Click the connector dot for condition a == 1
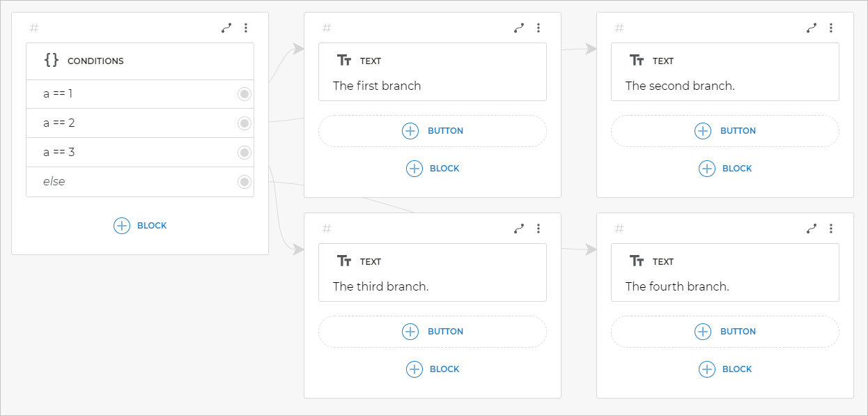The image size is (868, 416). (x=245, y=94)
